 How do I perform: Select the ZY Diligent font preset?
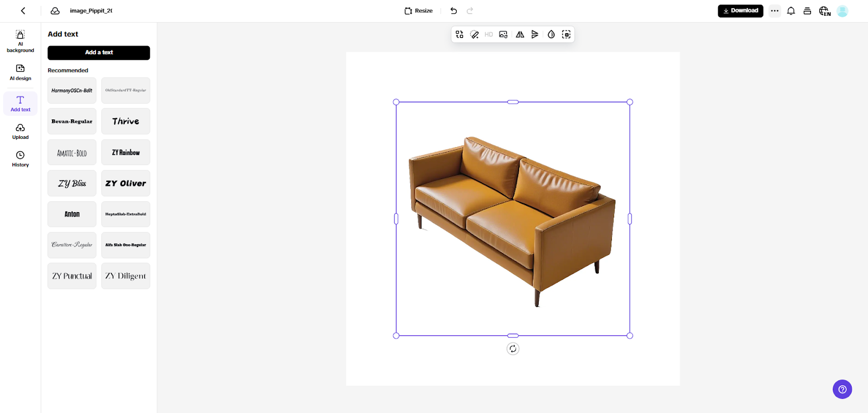coord(126,276)
